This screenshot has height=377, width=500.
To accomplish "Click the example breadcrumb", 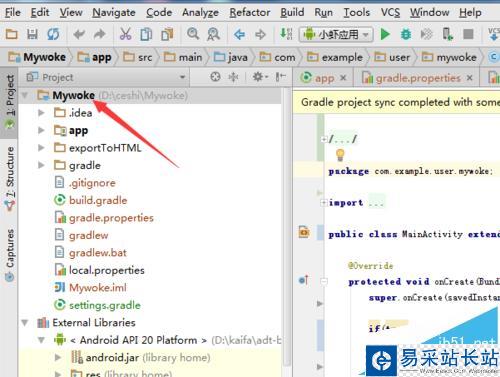I will [x=335, y=57].
